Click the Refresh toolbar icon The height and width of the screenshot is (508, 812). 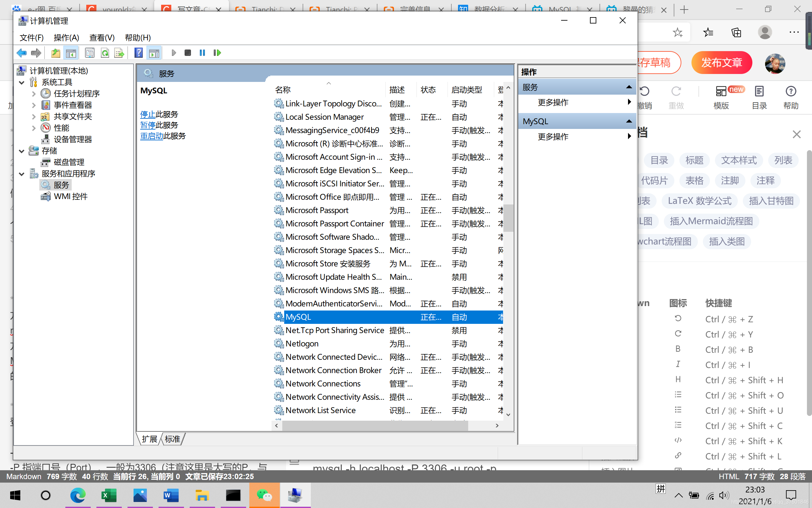(x=105, y=53)
